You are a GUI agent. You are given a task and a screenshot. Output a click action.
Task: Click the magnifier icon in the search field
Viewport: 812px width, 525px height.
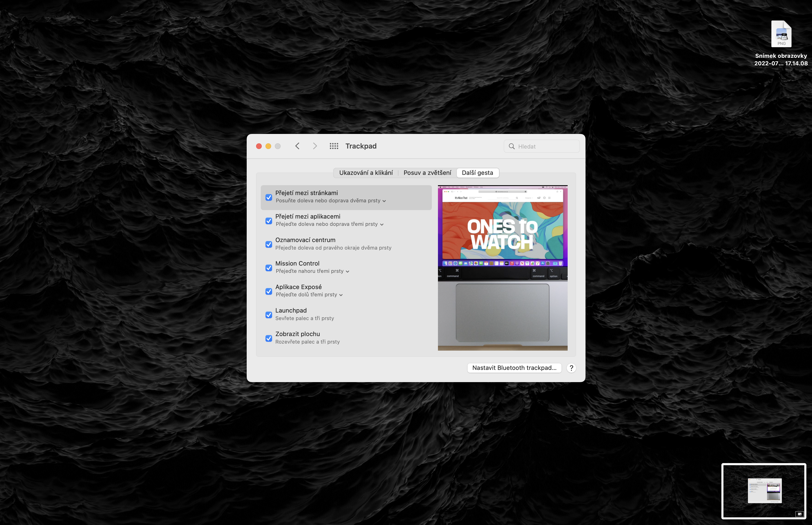pos(511,146)
